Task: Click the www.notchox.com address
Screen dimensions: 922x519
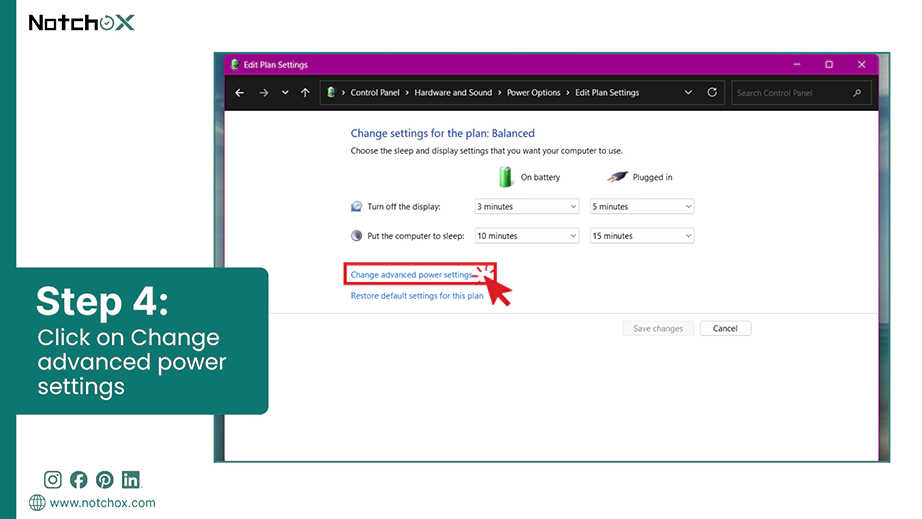Action: pos(102,503)
